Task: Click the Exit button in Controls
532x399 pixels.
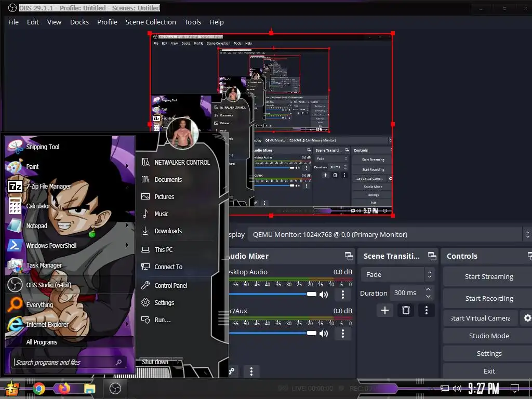Action: [x=488, y=371]
